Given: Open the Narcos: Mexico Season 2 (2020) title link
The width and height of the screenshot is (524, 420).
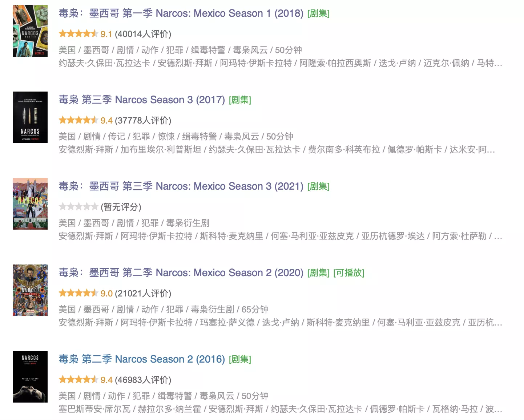Looking at the screenshot, I should coord(181,273).
